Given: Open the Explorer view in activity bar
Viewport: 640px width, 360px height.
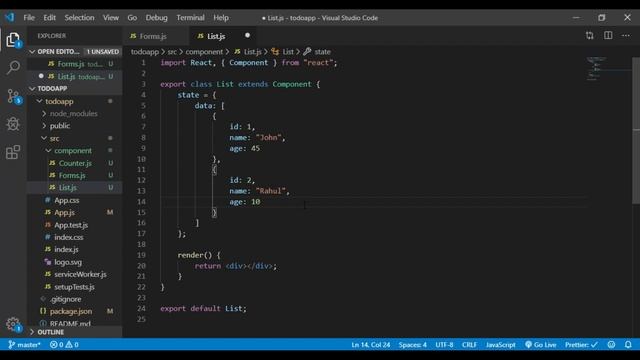Looking at the screenshot, I should pos(13,40).
